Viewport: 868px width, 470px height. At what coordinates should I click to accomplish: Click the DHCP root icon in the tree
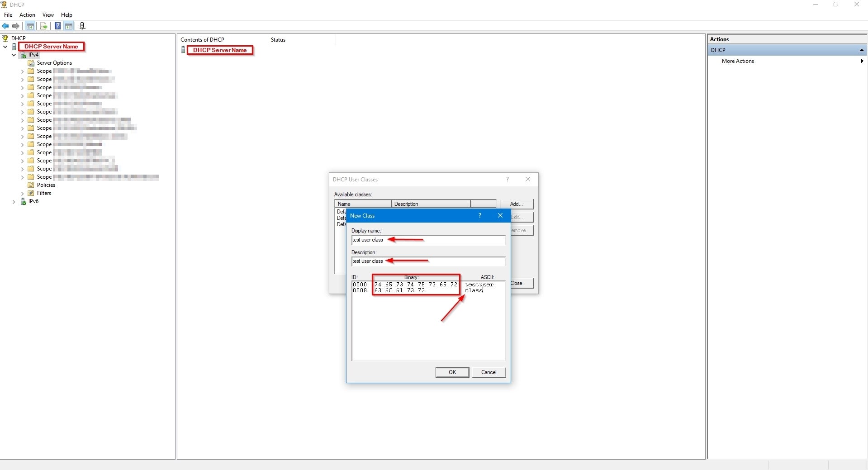[x=5, y=38]
